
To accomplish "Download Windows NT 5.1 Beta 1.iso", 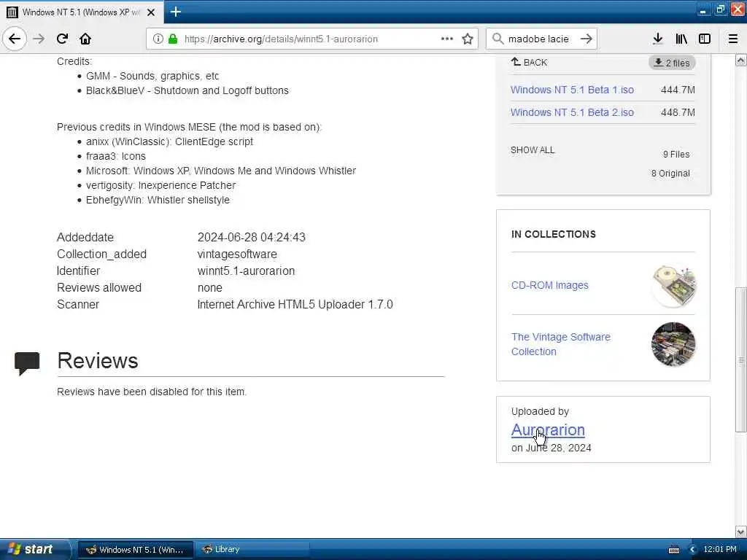I will [572, 90].
